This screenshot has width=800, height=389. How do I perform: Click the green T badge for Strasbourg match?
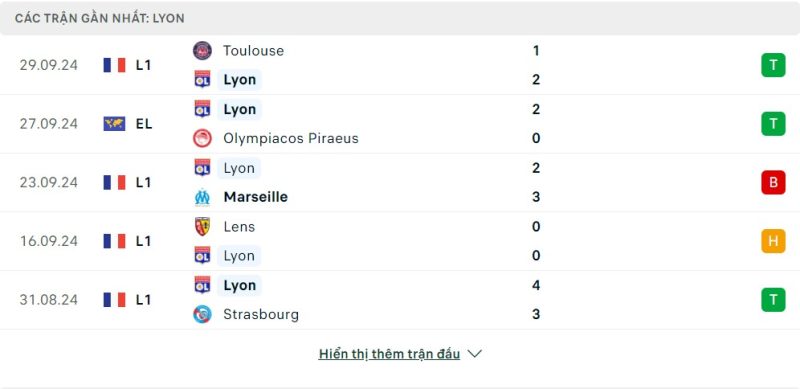click(773, 300)
